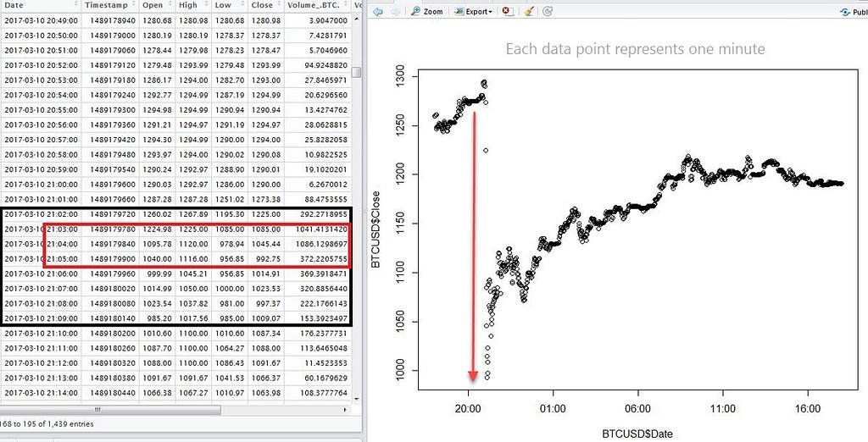Viewport: 868px width, 442px height.
Task: Select the volume value 94.9248820
Action: click(x=325, y=65)
